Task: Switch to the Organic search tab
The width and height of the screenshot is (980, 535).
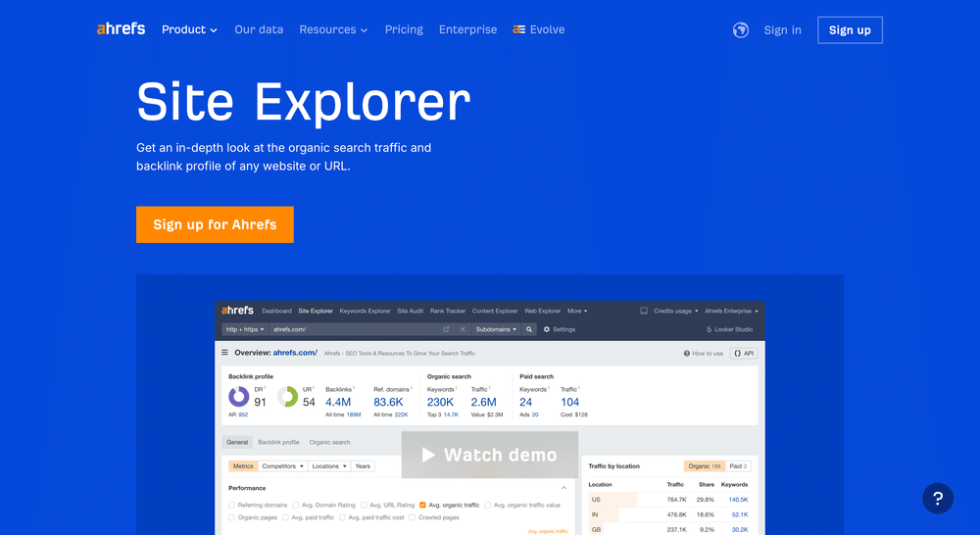Action: (x=329, y=442)
